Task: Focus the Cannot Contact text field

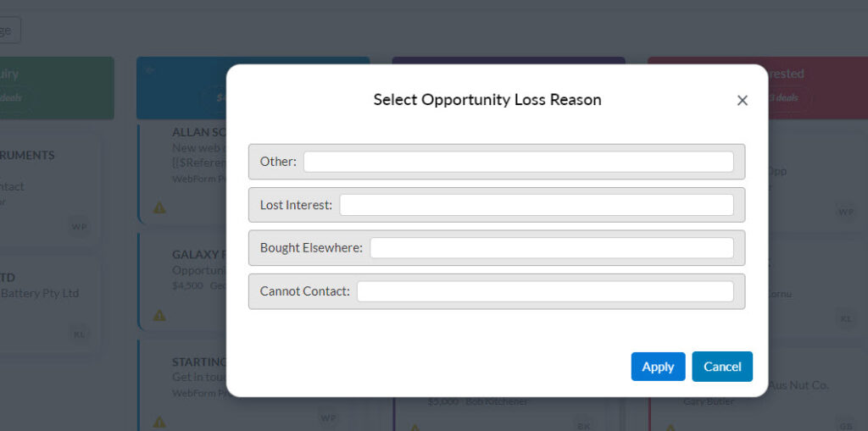Action: [545, 291]
